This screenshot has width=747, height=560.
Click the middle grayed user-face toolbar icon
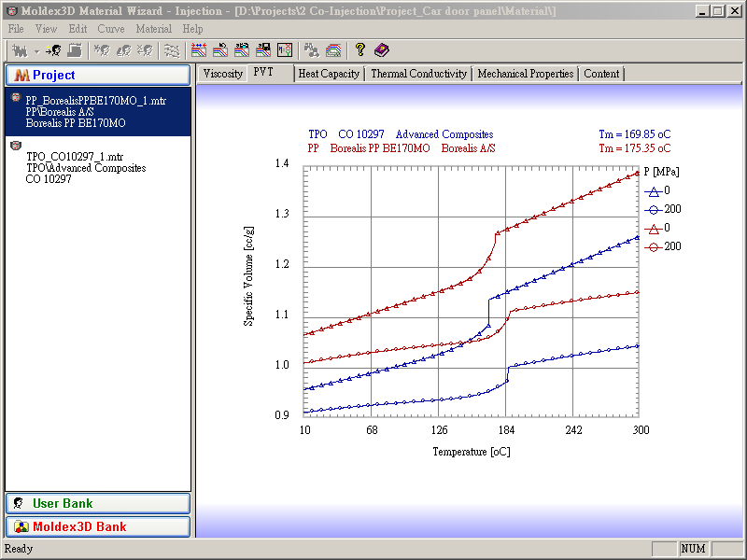tap(123, 50)
